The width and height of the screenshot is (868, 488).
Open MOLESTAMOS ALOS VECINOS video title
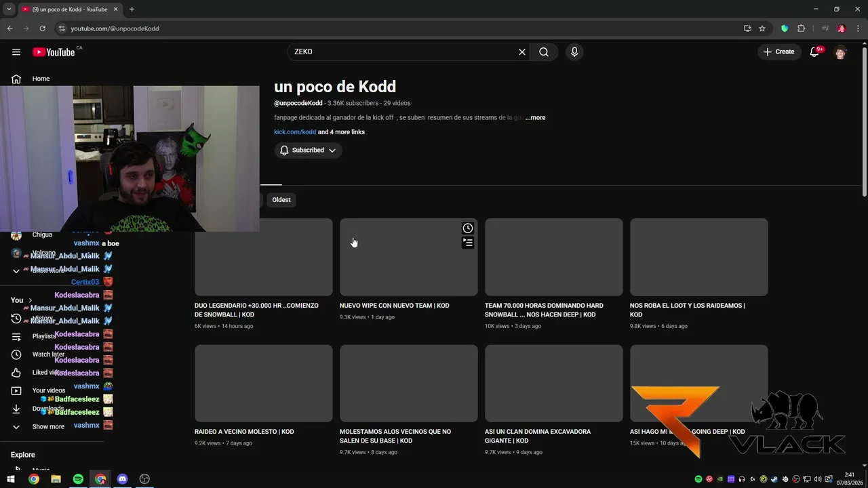click(395, 436)
